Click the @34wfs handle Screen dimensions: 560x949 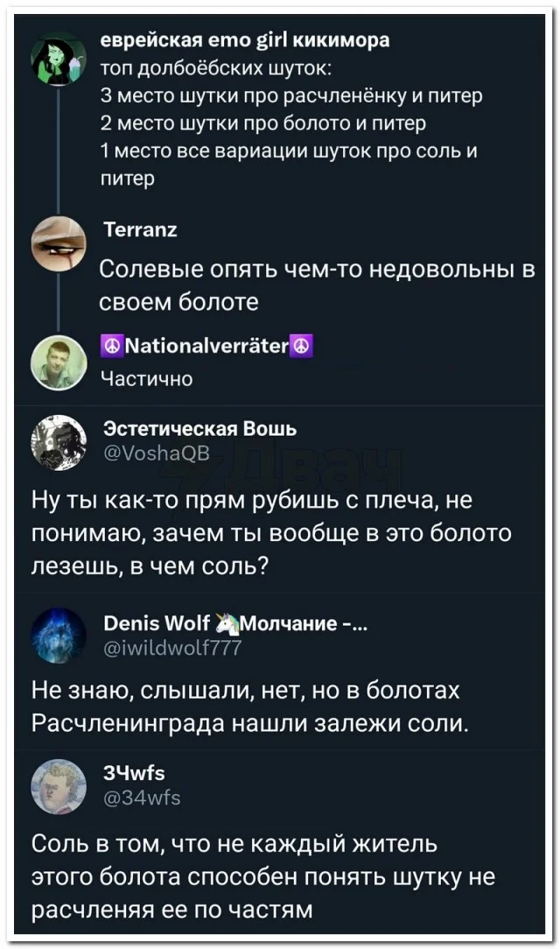point(142,797)
